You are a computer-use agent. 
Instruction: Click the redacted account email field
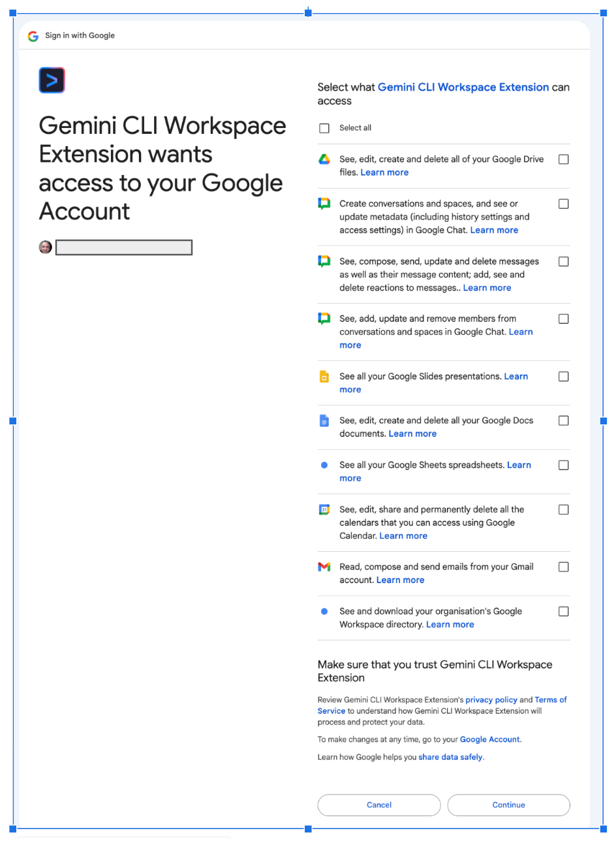tap(124, 247)
